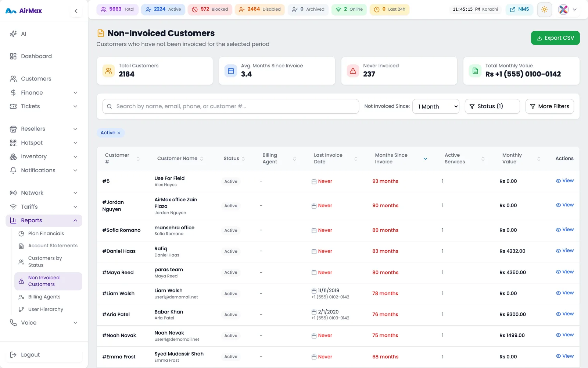Click the search magnifier icon
This screenshot has height=368, width=588.
tap(109, 106)
